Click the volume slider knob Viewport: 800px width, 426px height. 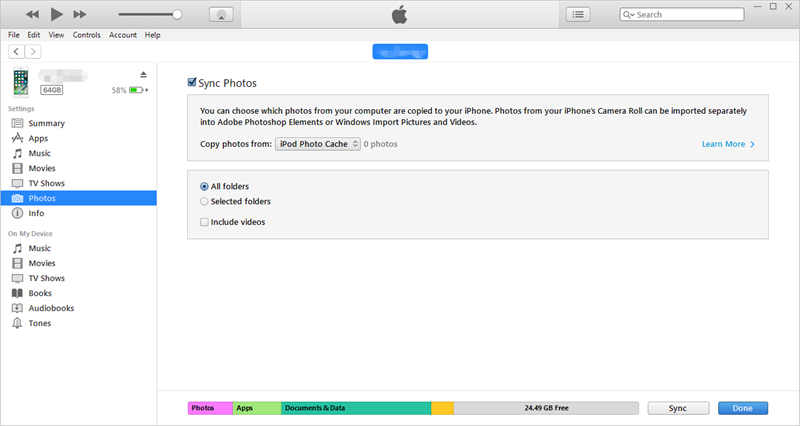(x=177, y=14)
